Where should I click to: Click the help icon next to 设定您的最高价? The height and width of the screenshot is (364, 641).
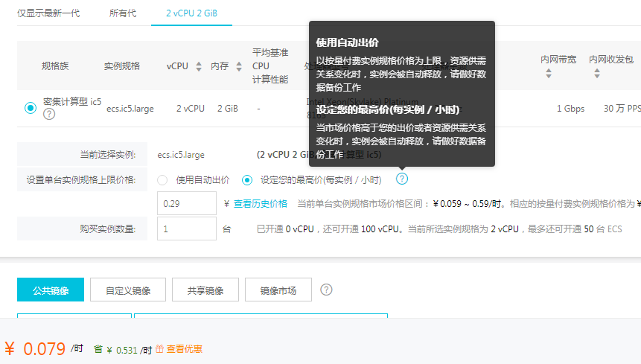(x=402, y=179)
